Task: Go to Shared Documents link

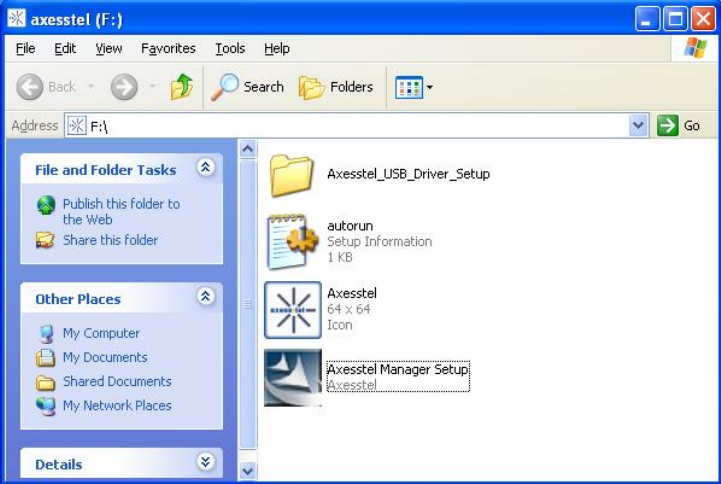Action: 117,381
